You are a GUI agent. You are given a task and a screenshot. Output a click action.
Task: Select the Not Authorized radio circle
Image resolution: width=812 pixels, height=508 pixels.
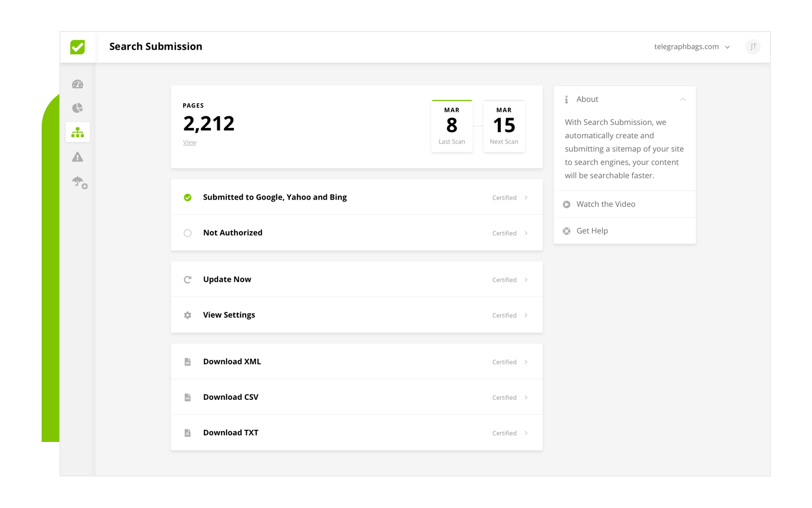tap(188, 233)
